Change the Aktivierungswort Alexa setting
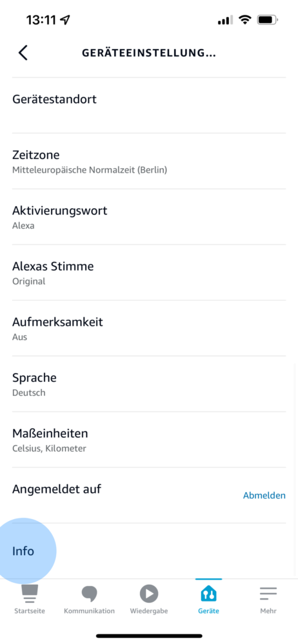Viewport: 298px width, 644px height. pyautogui.click(x=149, y=217)
